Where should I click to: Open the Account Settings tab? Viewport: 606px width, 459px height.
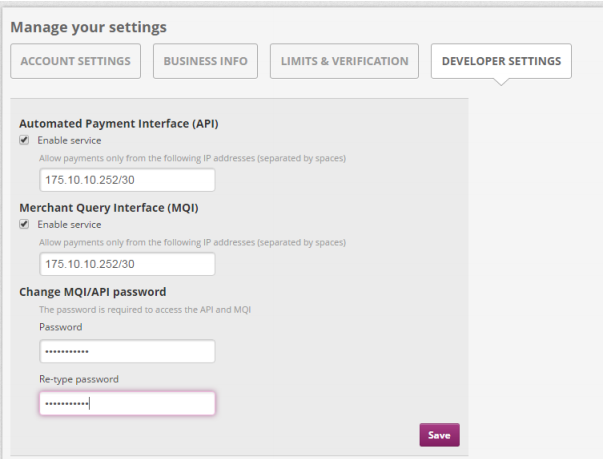(x=75, y=61)
